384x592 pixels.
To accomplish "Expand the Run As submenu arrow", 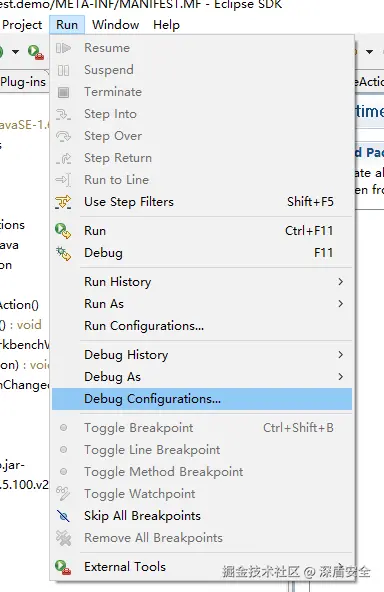I will [x=341, y=304].
